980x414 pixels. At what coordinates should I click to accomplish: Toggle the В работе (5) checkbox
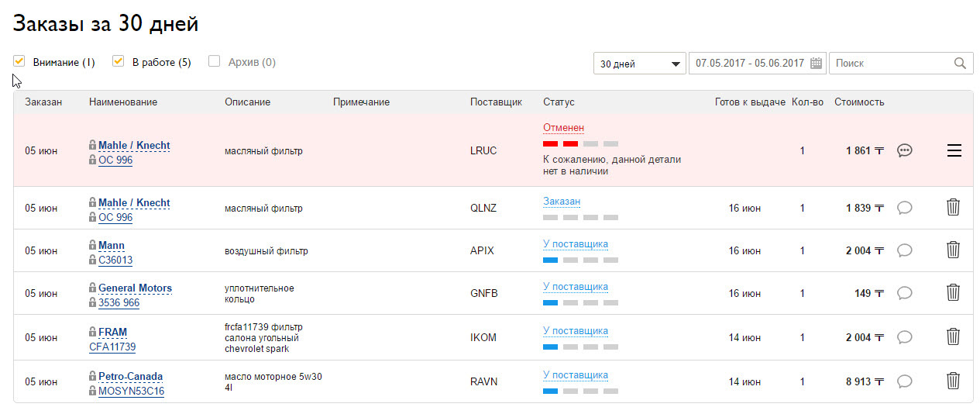click(119, 61)
